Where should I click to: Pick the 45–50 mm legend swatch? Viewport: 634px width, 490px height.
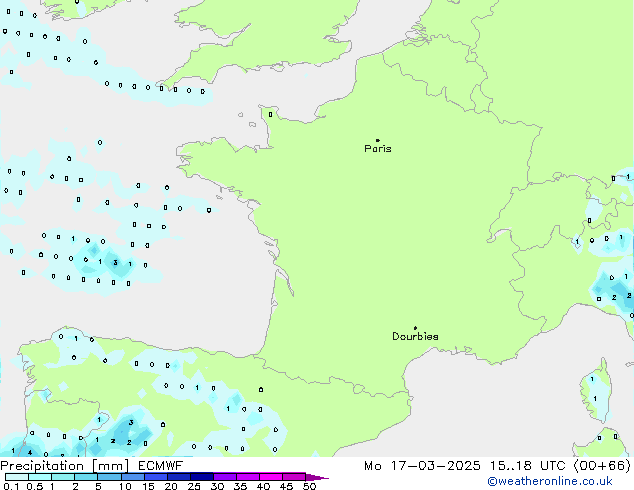[x=294, y=477]
